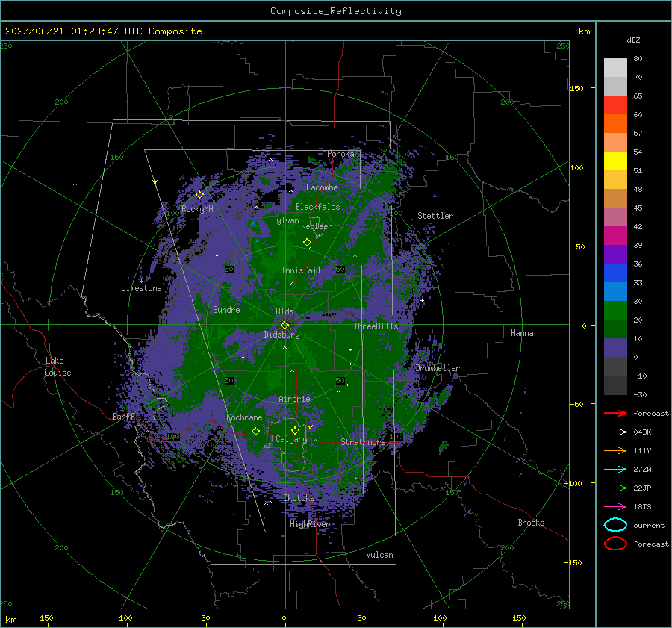The image size is (672, 628).
Task: Click the Limestone label
Action: pos(141,288)
